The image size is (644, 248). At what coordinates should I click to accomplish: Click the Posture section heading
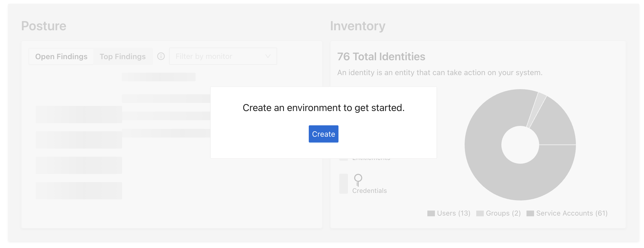pos(44,26)
